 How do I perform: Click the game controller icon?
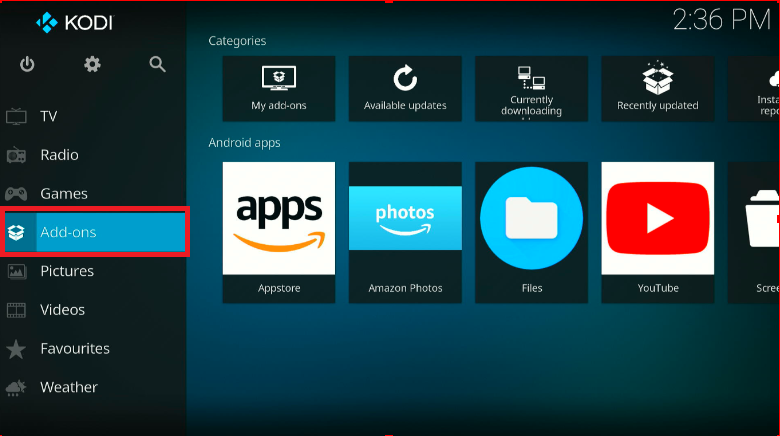[x=16, y=193]
